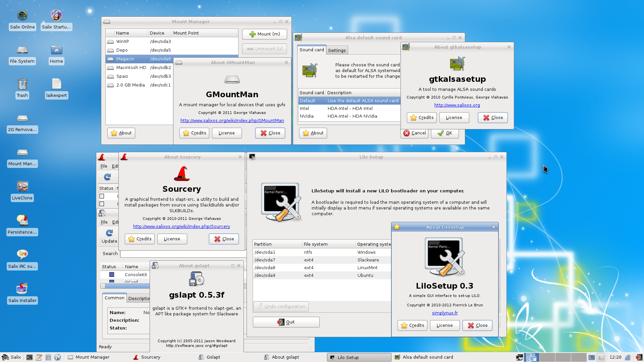Toggle the ConsoleKit package status box
This screenshot has height=362, width=644.
(112, 275)
